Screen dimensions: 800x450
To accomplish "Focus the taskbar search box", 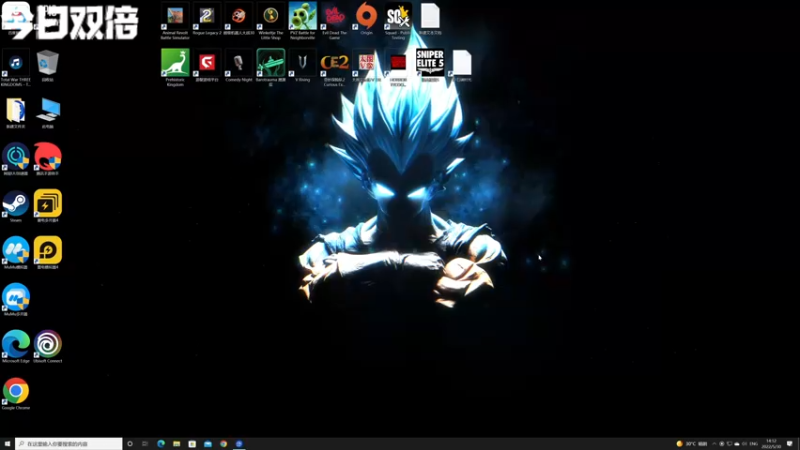I will [x=68, y=444].
